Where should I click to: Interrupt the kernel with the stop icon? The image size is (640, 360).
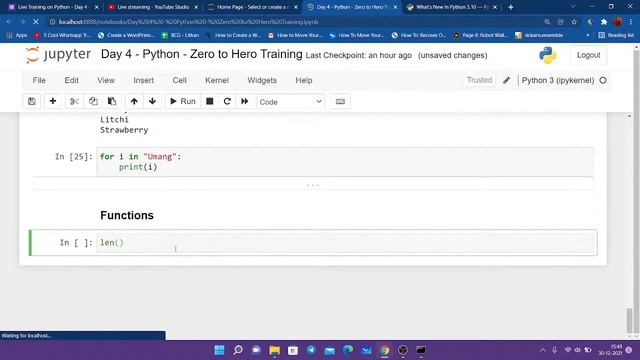pyautogui.click(x=209, y=101)
